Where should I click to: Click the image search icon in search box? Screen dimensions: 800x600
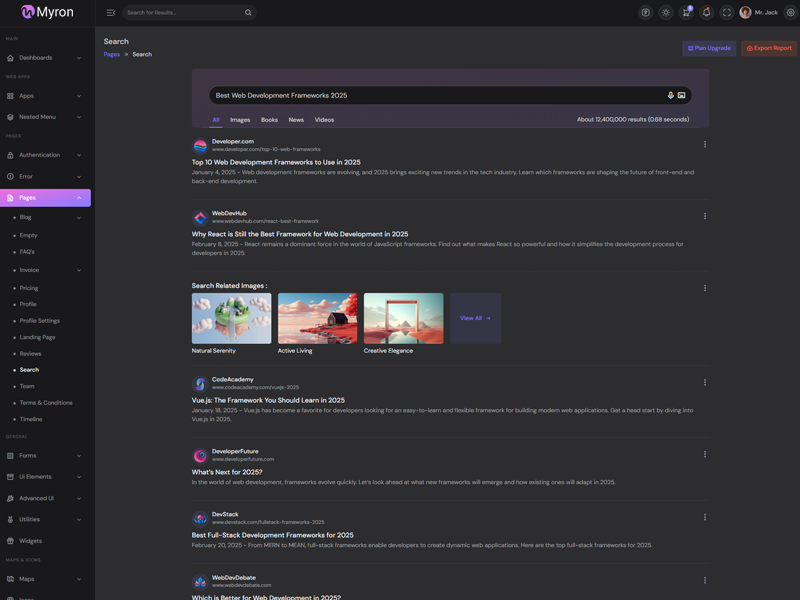[681, 96]
